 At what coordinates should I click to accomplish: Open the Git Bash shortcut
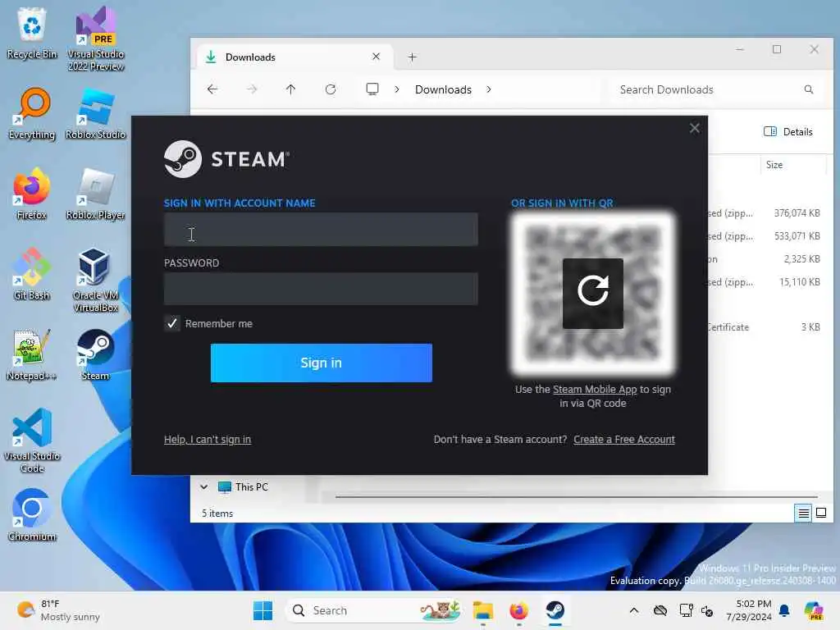tap(32, 274)
